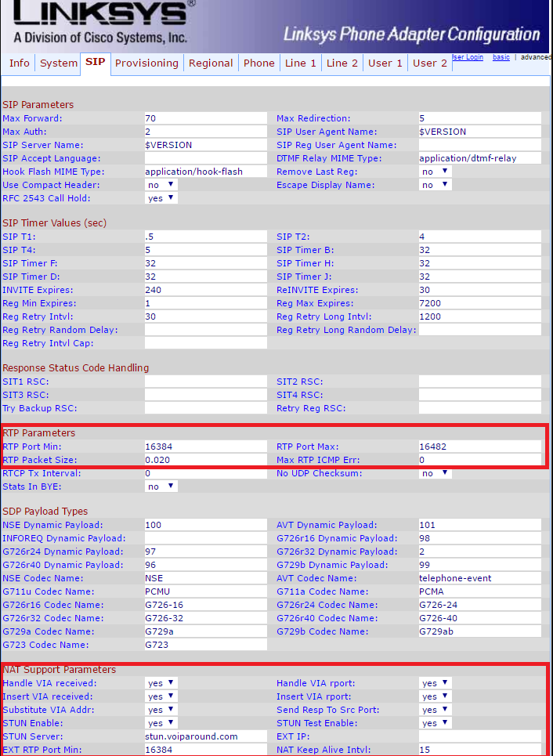The height and width of the screenshot is (756, 553).
Task: Open the User 1 tab
Action: [385, 63]
